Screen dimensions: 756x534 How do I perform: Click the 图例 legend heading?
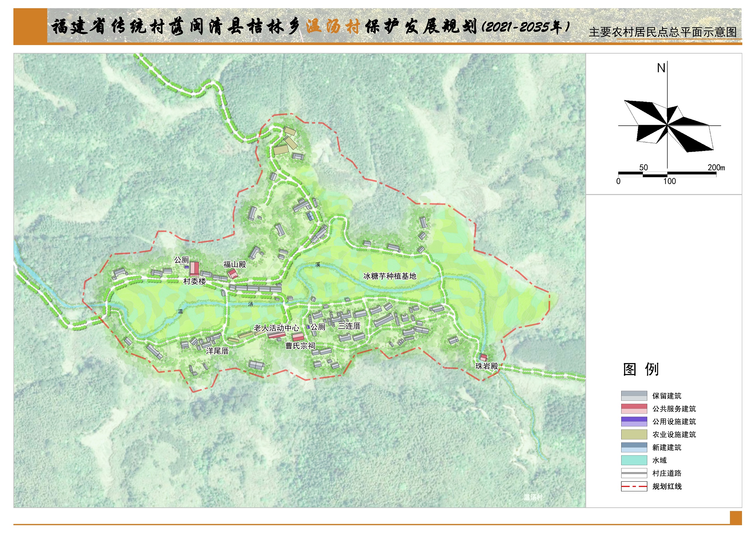click(641, 369)
